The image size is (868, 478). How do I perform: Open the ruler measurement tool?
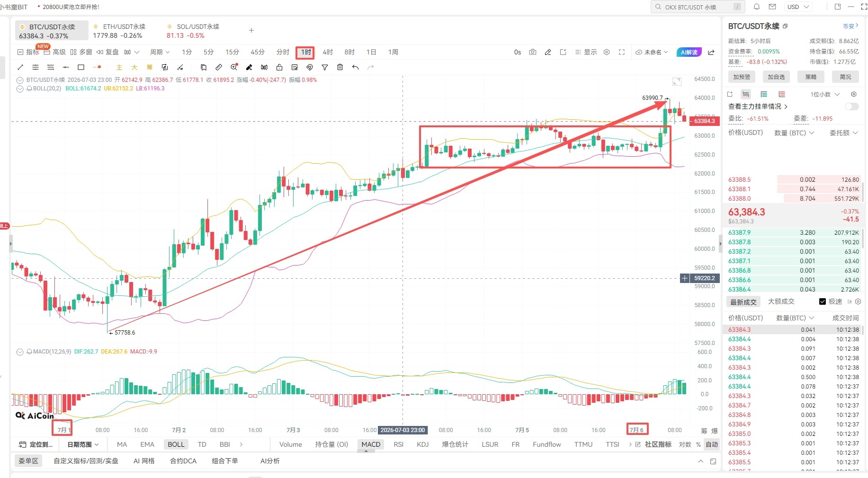218,67
